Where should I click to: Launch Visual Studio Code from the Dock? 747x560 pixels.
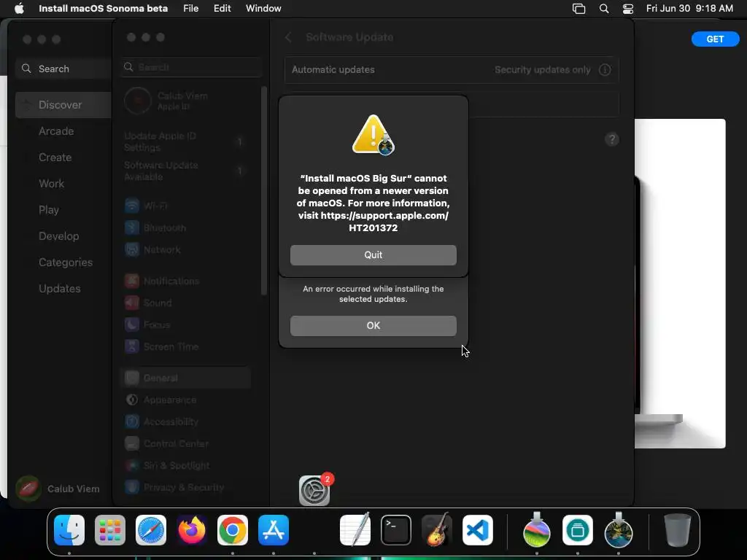click(x=477, y=530)
